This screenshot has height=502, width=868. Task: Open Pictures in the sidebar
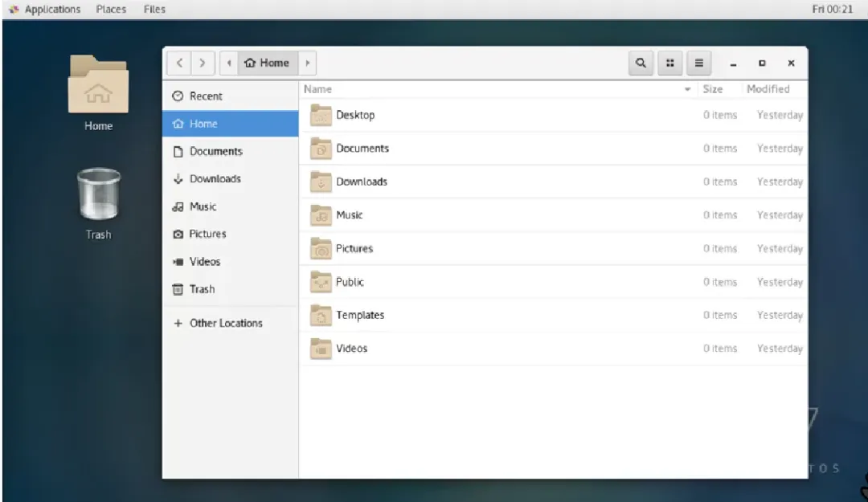[231, 234]
